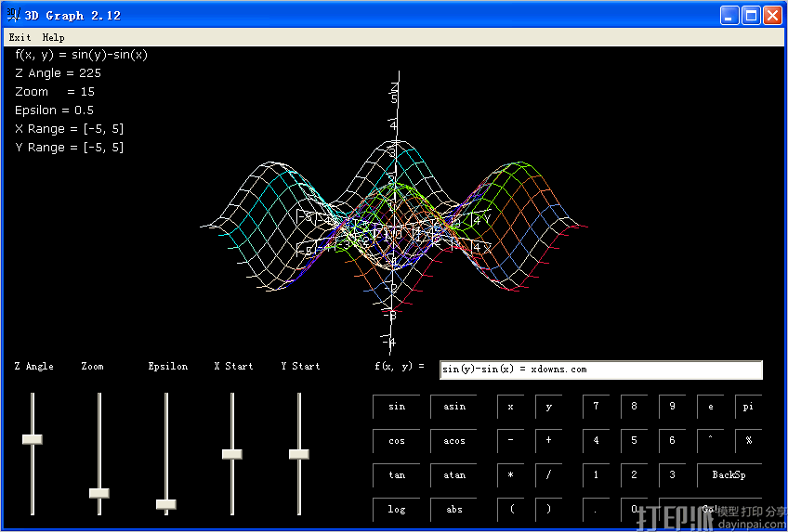Viewport: 788px width, 532px height.
Task: Click the Y Start slider thumb
Action: 299,454
